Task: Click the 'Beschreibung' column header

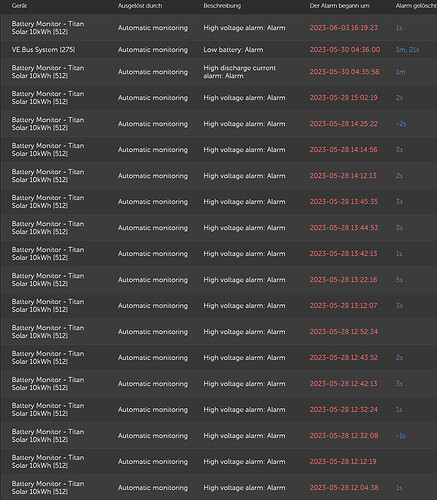Action: 222,6
